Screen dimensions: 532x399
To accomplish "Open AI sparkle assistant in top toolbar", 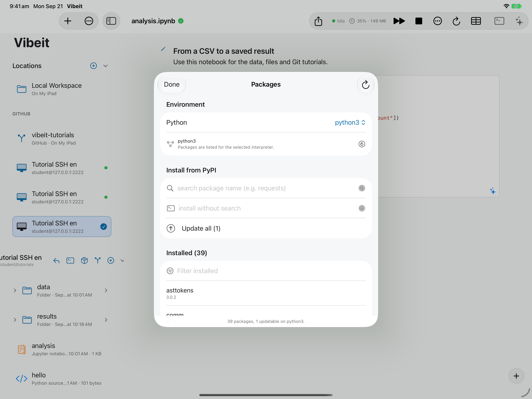I will coord(519,21).
